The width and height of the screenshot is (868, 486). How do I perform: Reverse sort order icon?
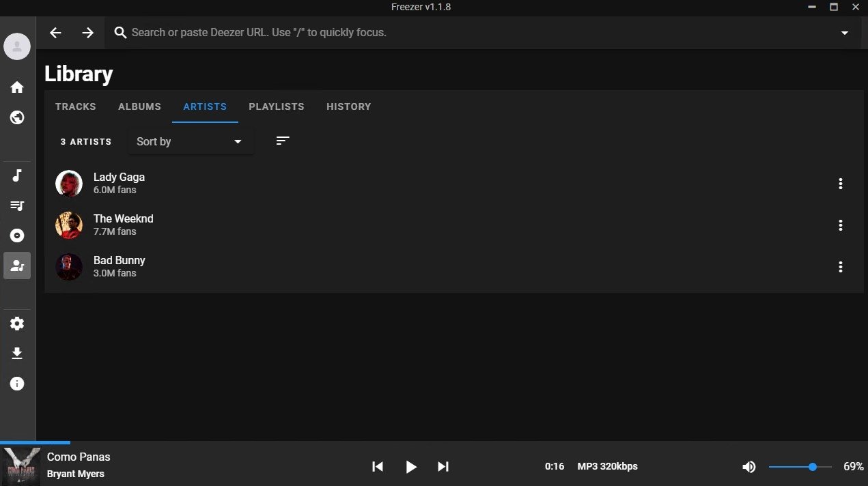(283, 141)
